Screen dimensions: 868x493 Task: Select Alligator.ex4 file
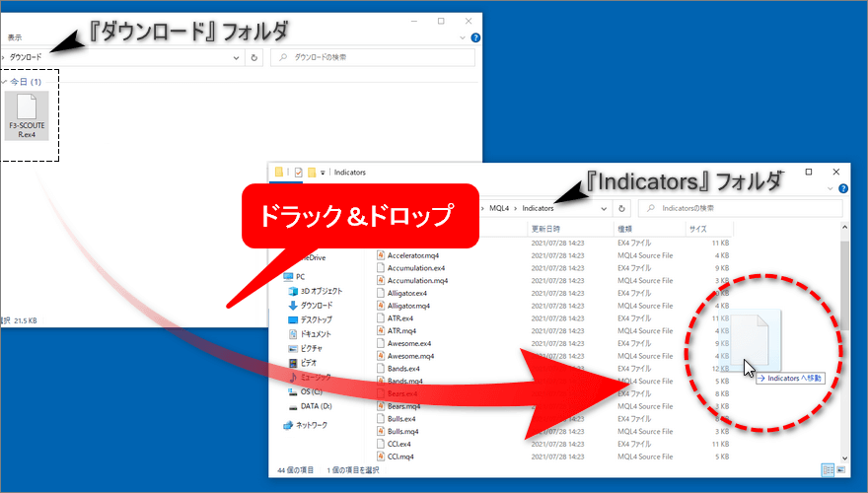(406, 293)
